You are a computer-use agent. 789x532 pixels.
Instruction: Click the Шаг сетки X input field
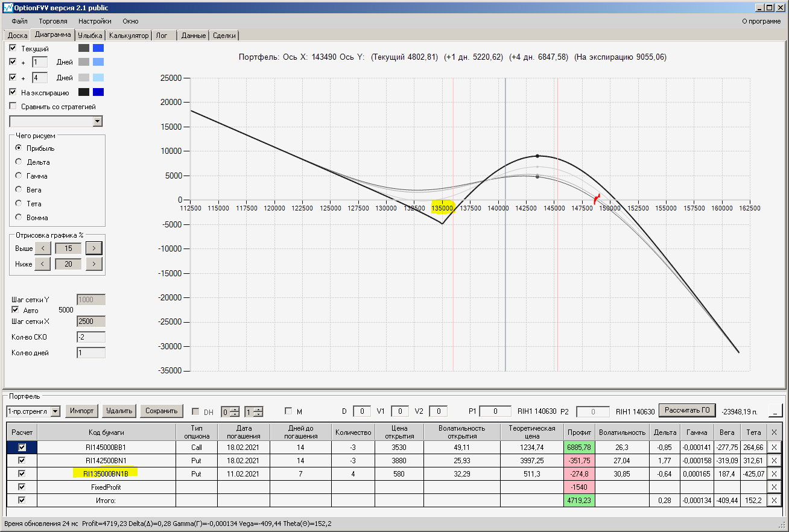91,321
